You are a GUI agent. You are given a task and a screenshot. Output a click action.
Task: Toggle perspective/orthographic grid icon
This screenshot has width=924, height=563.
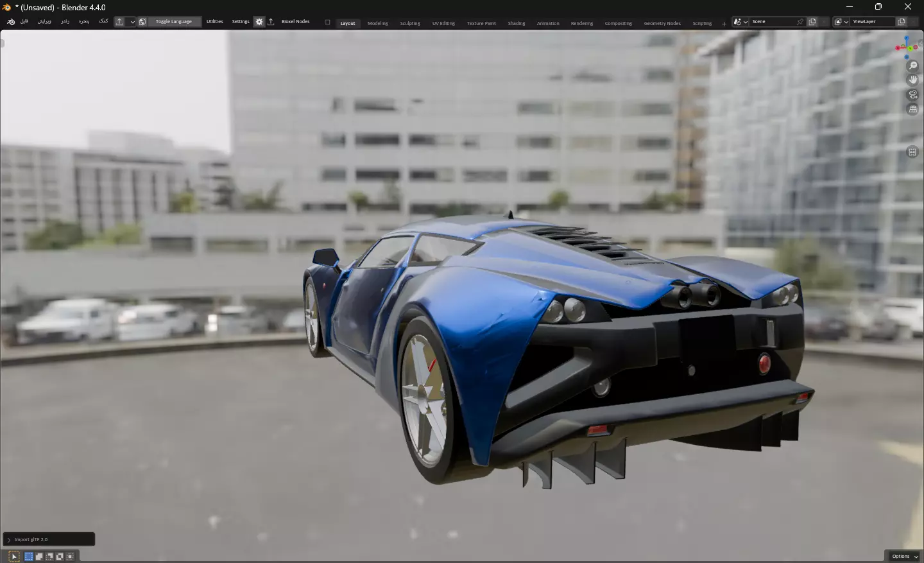(913, 109)
